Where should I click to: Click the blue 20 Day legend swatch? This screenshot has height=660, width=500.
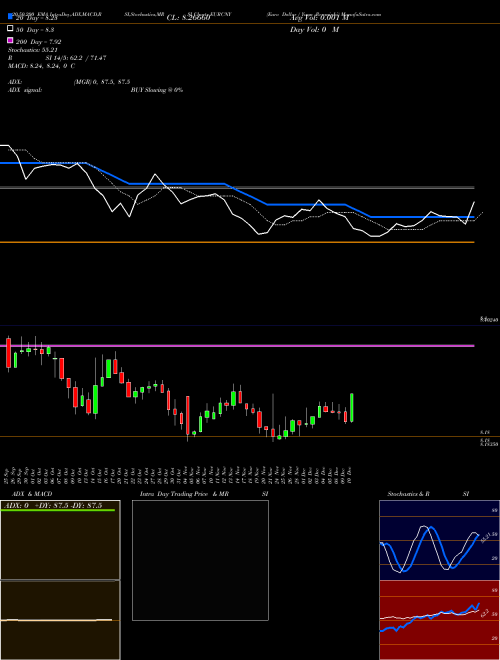point(11,16)
